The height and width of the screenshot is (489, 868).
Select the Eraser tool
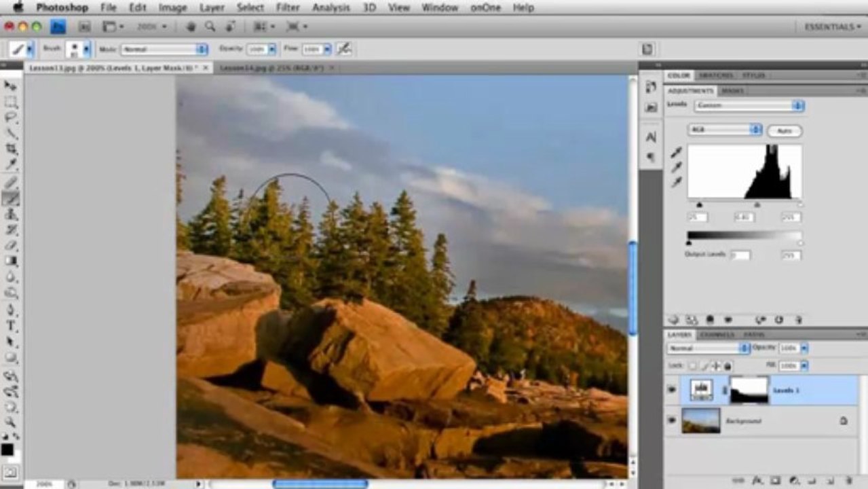pos(10,245)
